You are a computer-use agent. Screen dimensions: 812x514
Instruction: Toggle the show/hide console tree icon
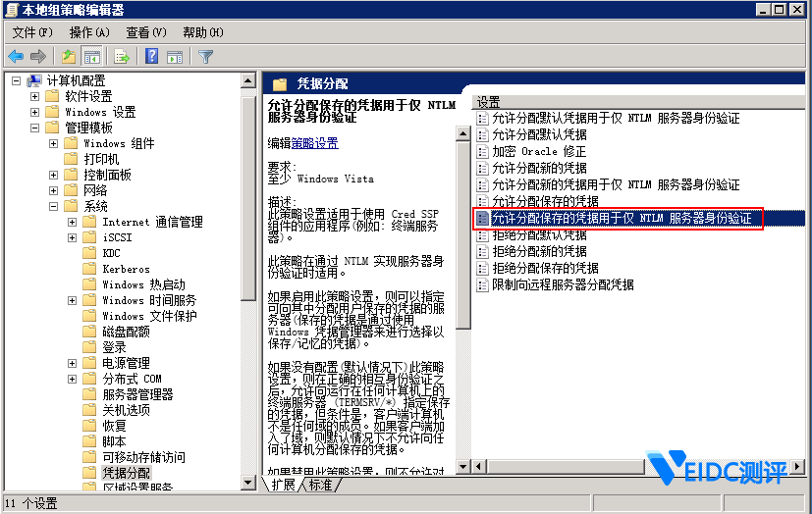click(91, 57)
